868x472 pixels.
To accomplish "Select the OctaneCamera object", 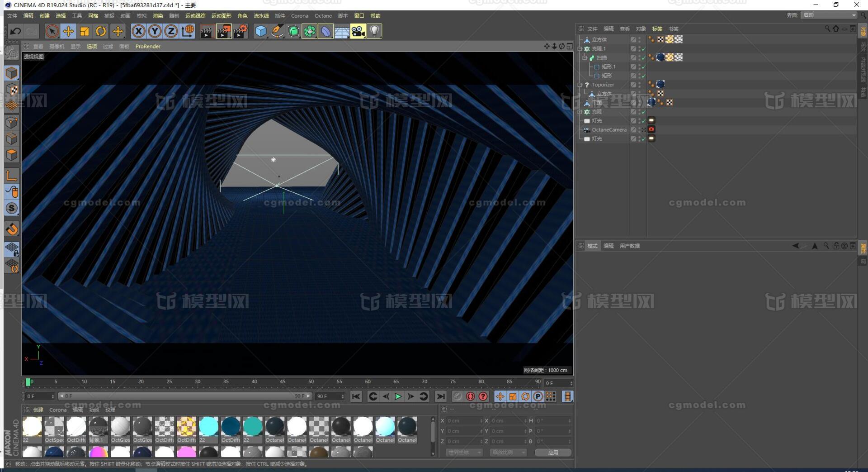I will [609, 130].
